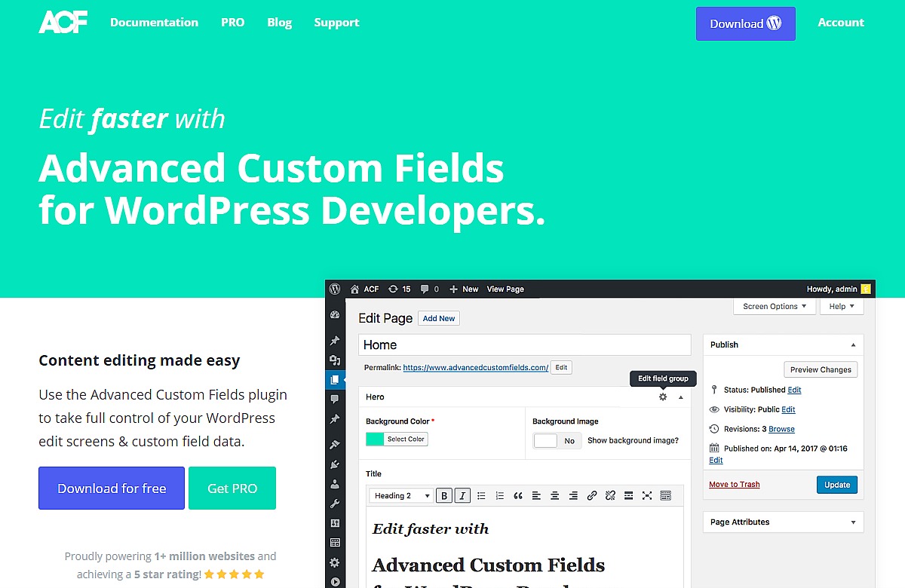Open the Heading 2 format dropdown

point(402,495)
